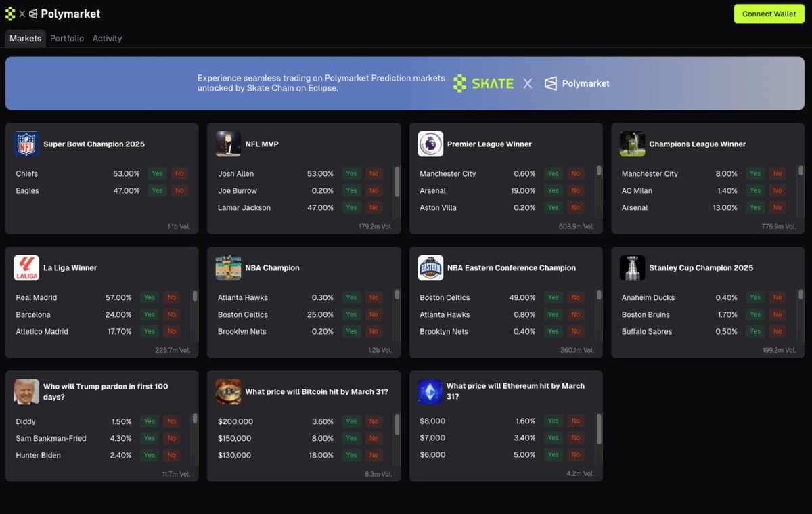Buy No for Eagles
This screenshot has width=812, height=514.
click(x=179, y=190)
